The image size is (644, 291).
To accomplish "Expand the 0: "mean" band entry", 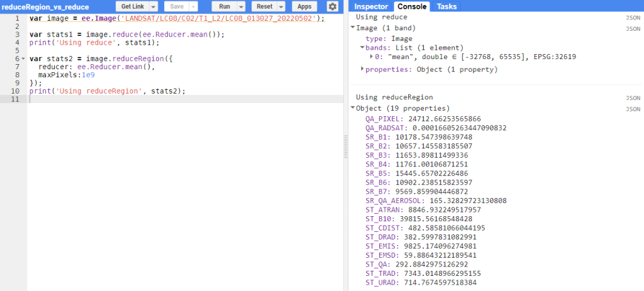I will (372, 57).
